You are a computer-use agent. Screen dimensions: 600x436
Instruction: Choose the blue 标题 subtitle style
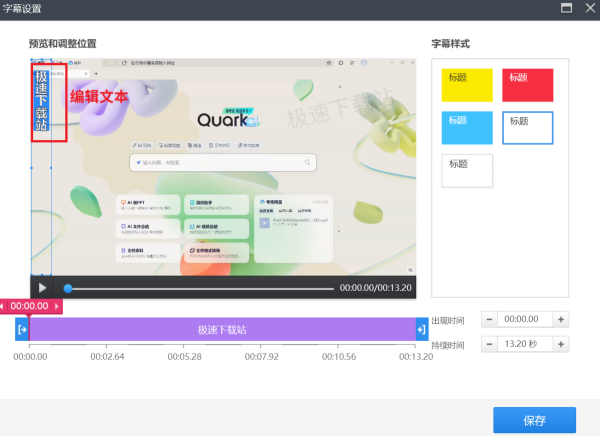click(x=467, y=128)
